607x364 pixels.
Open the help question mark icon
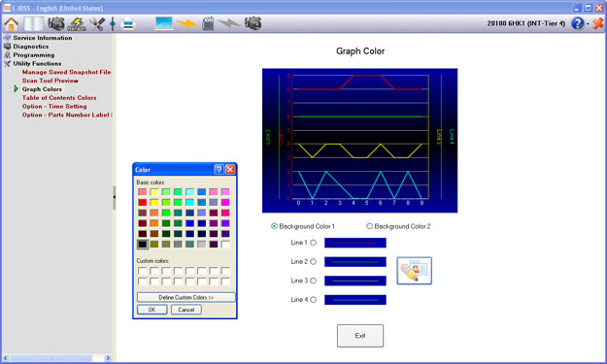point(577,23)
